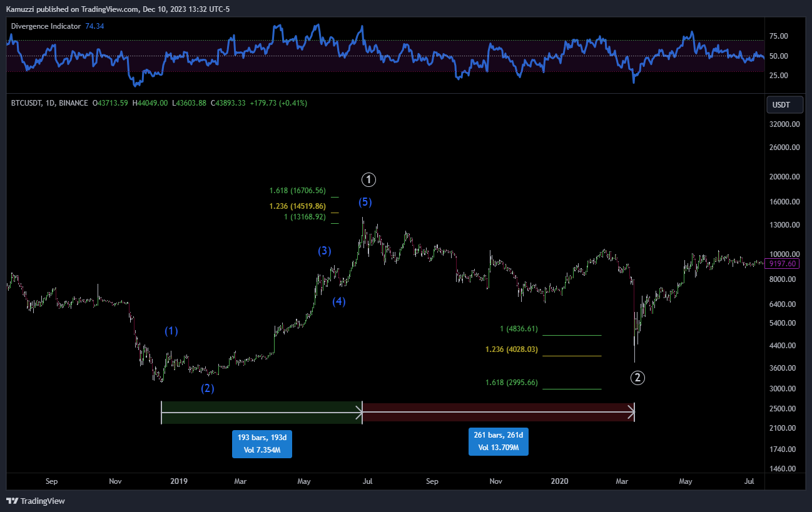
Task: Click the blue (1) wave label
Action: (x=171, y=331)
